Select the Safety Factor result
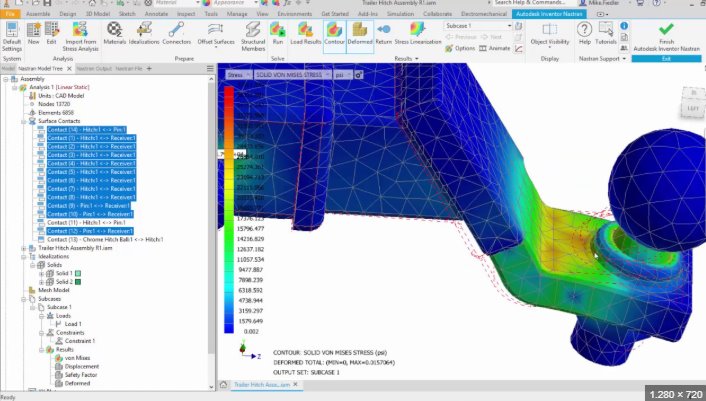Image resolution: width=706 pixels, height=401 pixels. (x=81, y=375)
